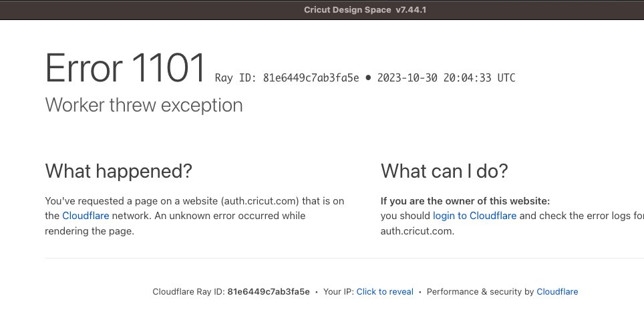
Task: Open the Cloudflare link in What happened paragraph
Action: tap(86, 216)
